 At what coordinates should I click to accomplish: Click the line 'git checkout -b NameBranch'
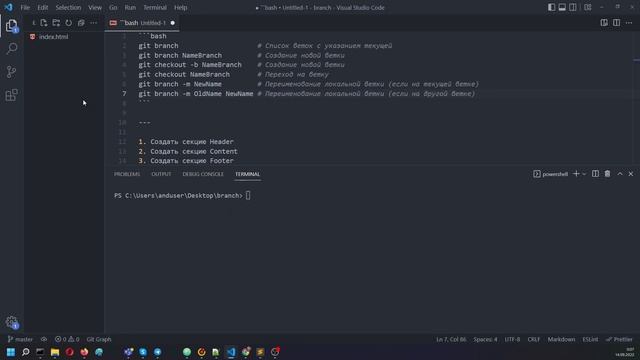(190, 65)
